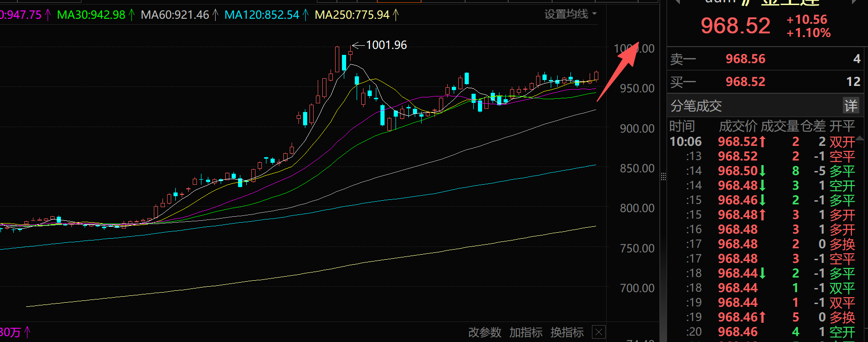Click the 1001.96 high price marker
Image resolution: width=868 pixels, height=342 pixels.
(x=386, y=45)
